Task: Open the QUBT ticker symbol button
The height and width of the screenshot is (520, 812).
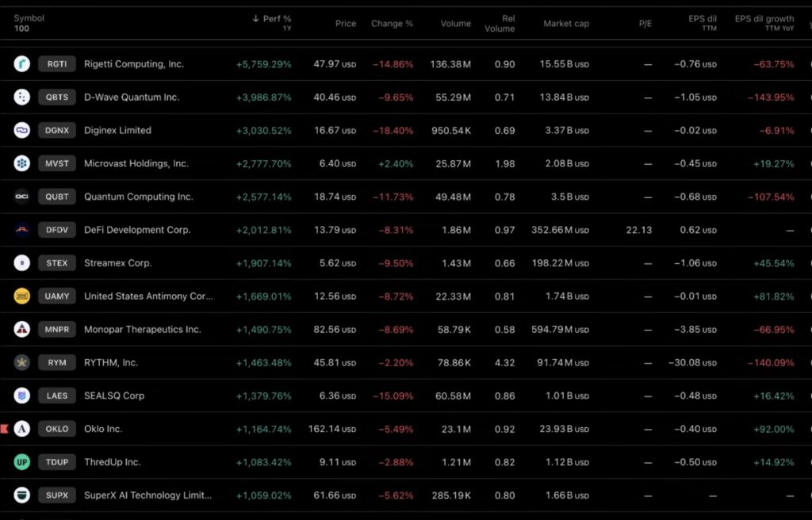Action: pyautogui.click(x=57, y=197)
